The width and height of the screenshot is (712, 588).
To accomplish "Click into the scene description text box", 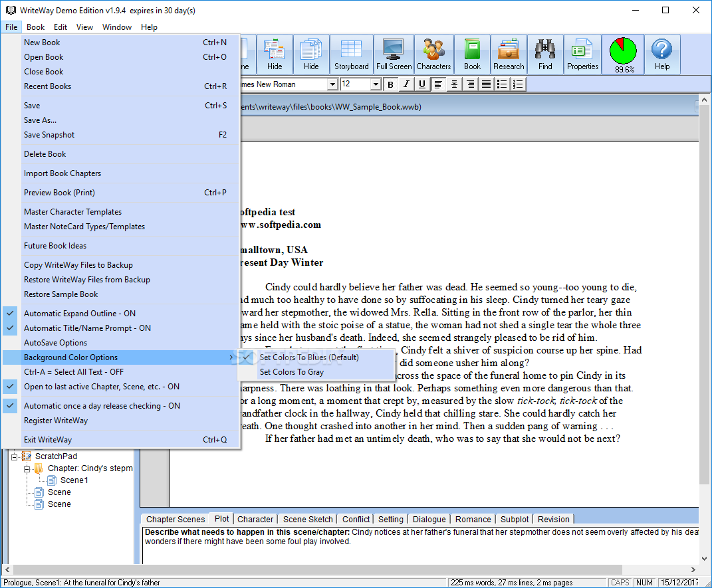I will click(420, 545).
